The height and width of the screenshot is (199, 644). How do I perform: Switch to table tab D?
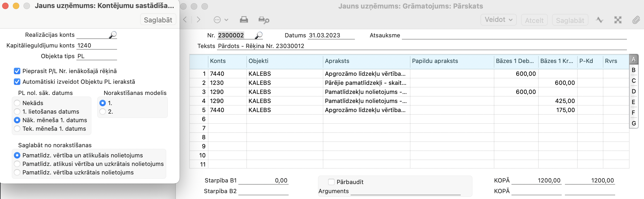click(633, 91)
